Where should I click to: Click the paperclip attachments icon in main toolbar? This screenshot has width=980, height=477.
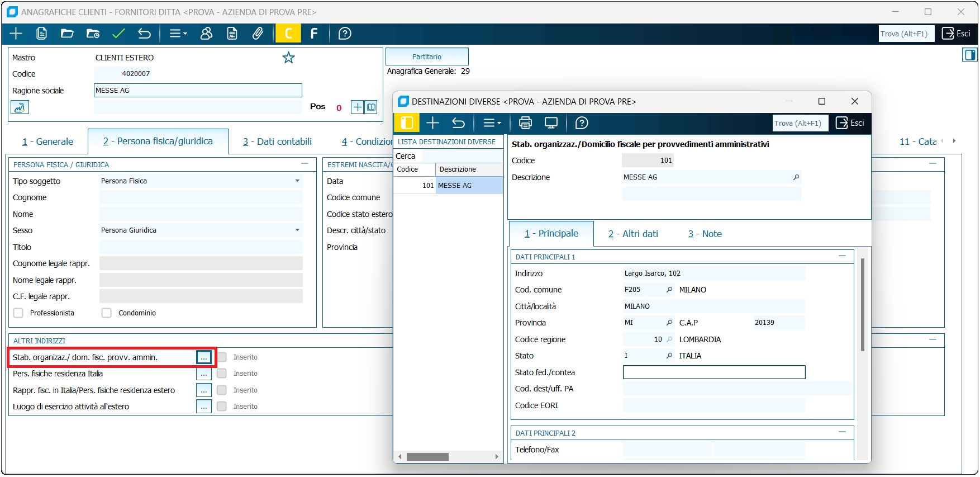[x=258, y=34]
